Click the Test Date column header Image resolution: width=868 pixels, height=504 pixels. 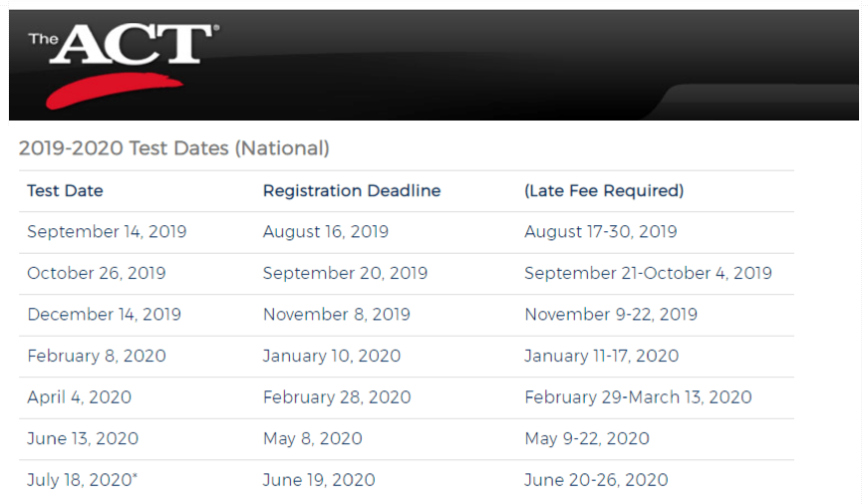click(x=65, y=191)
